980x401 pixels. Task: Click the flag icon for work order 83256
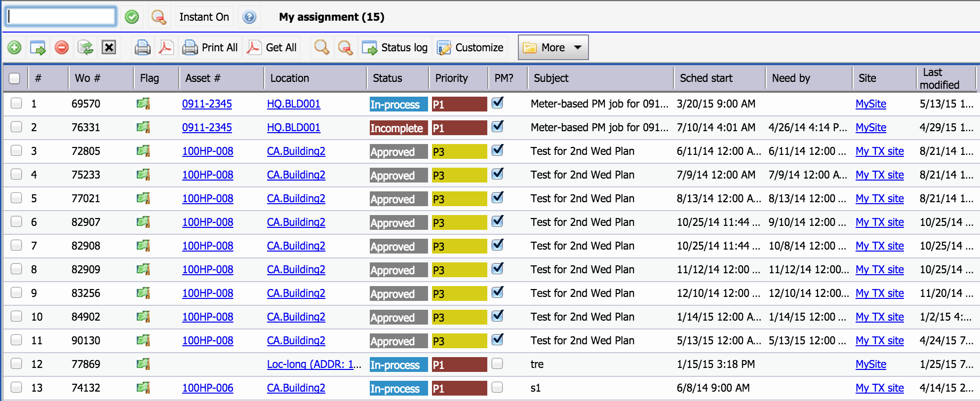point(143,293)
